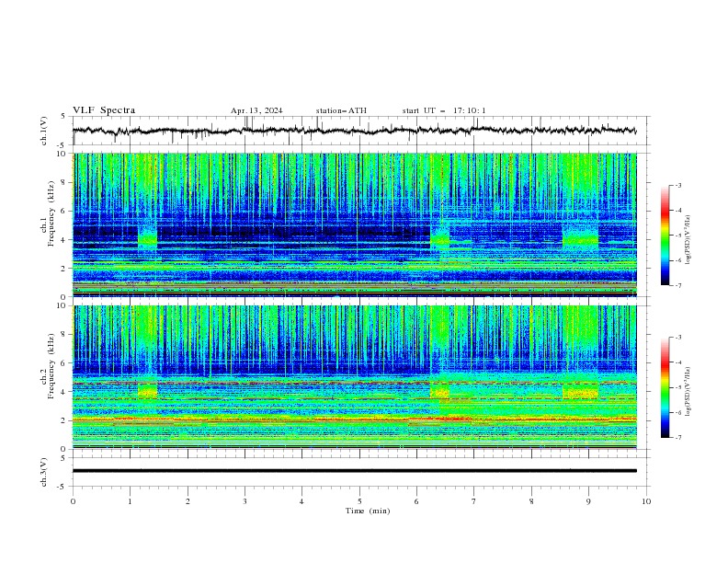Click the ch.2 red band near 2 kHz
This screenshot has width=728, height=563.
pos(354,419)
